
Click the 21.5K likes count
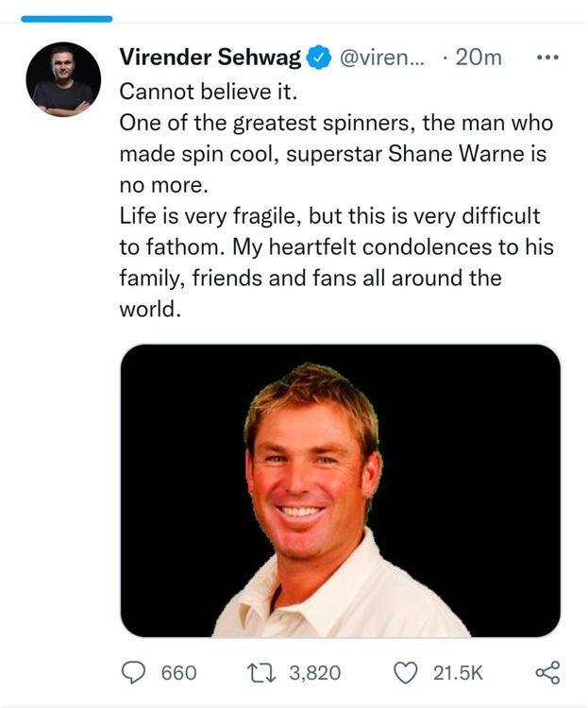[458, 673]
